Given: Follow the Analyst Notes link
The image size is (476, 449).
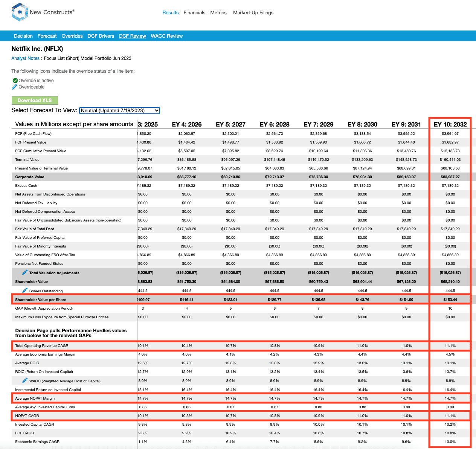Looking at the screenshot, I should pos(25,58).
